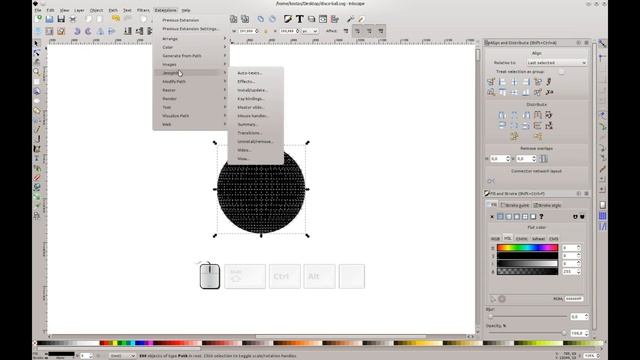Viewport: 640px width, 360px height.
Task: Click rotate 90 degrees counter-clockwise icon
Action: 77,31
